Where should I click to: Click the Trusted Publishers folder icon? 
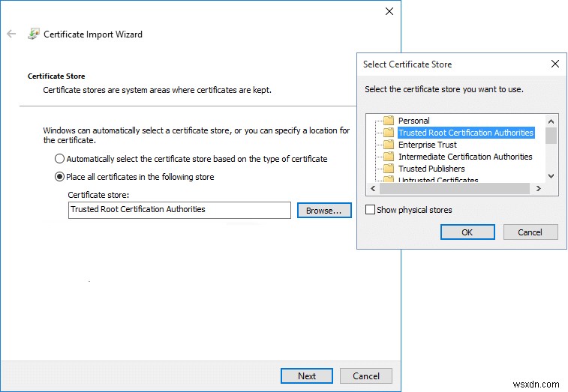389,169
